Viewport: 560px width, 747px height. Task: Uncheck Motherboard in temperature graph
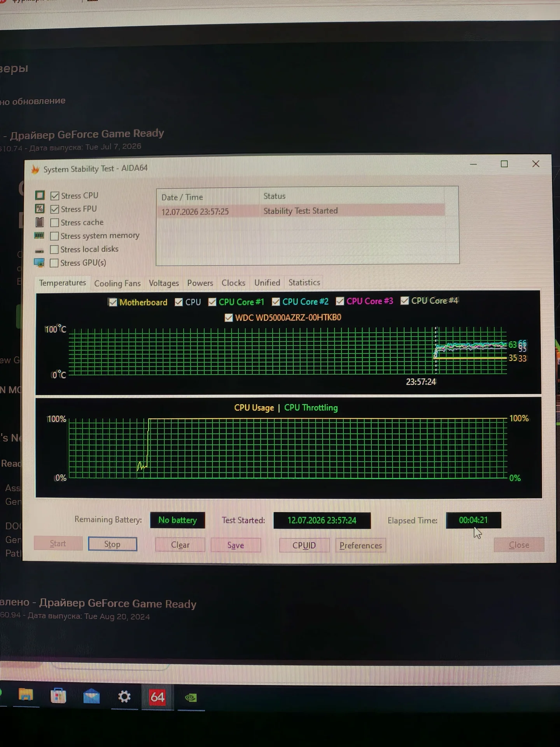[113, 302]
